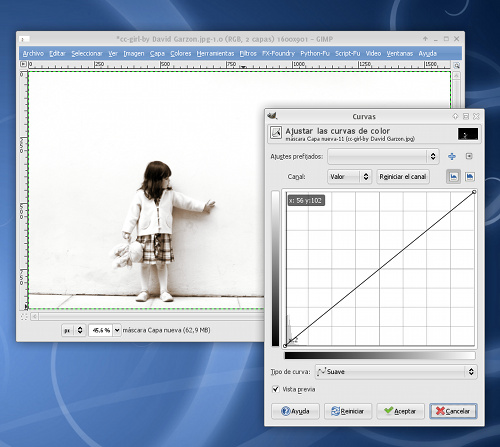
Task: Open the Imagen menu
Action: tap(134, 53)
